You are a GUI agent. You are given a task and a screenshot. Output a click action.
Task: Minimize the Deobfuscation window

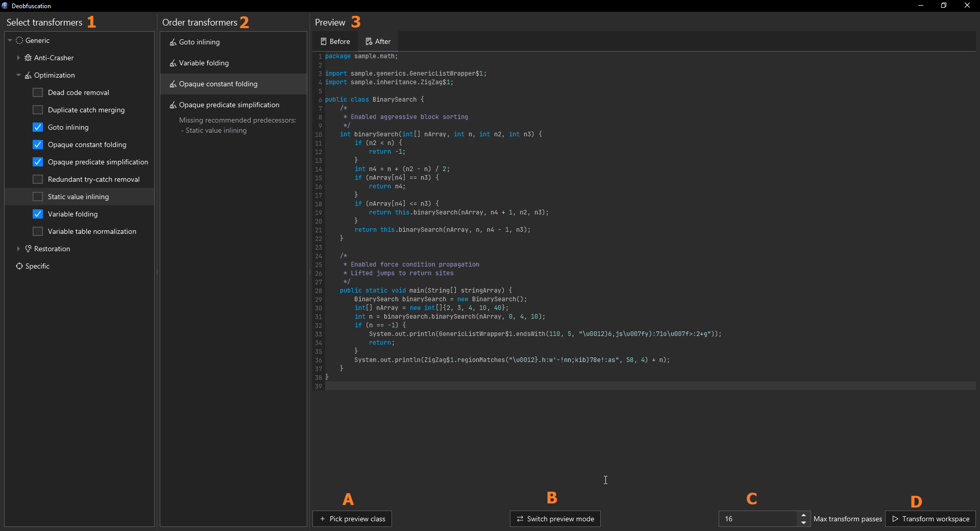coord(921,6)
